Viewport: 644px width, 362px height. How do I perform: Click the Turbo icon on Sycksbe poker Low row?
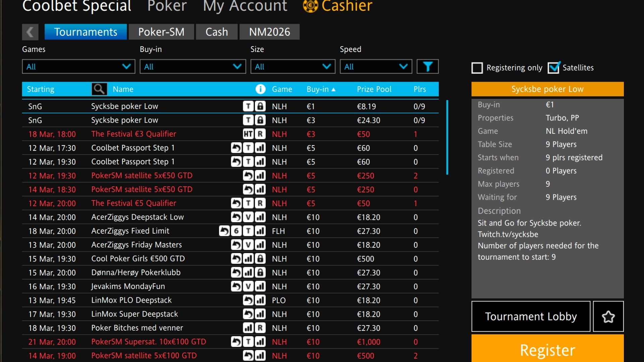click(249, 106)
